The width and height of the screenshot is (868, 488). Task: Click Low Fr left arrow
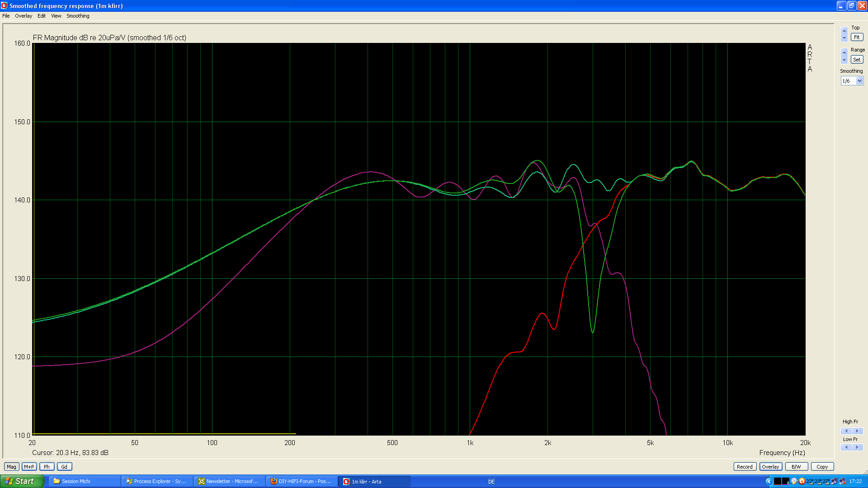[x=846, y=447]
